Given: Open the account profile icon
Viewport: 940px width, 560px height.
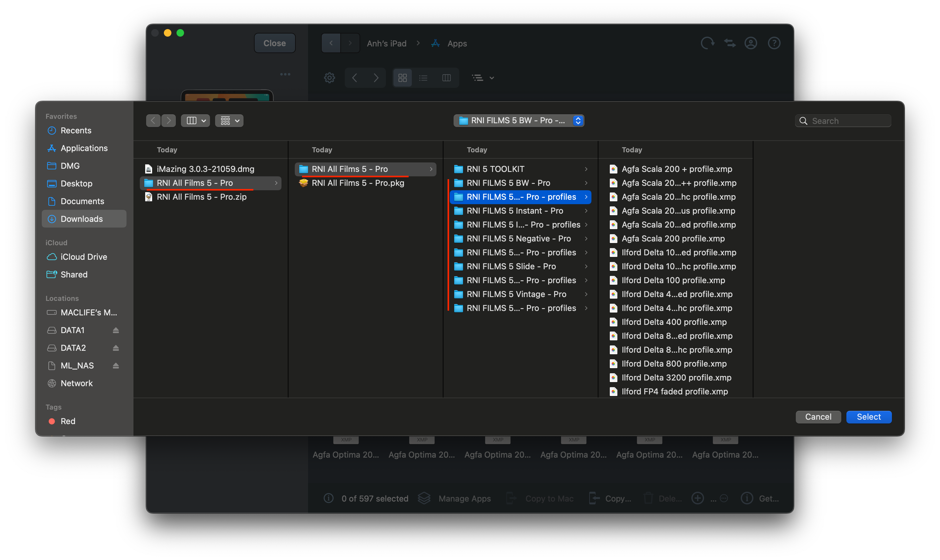Looking at the screenshot, I should pos(751,43).
